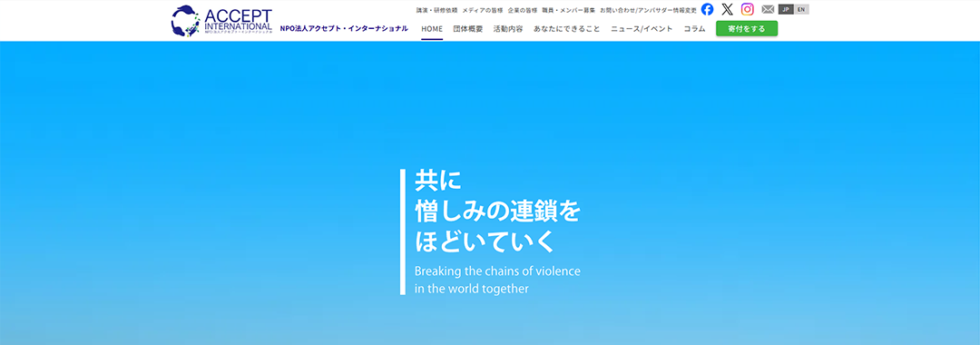Select the HOME menu item

pyautogui.click(x=432, y=29)
